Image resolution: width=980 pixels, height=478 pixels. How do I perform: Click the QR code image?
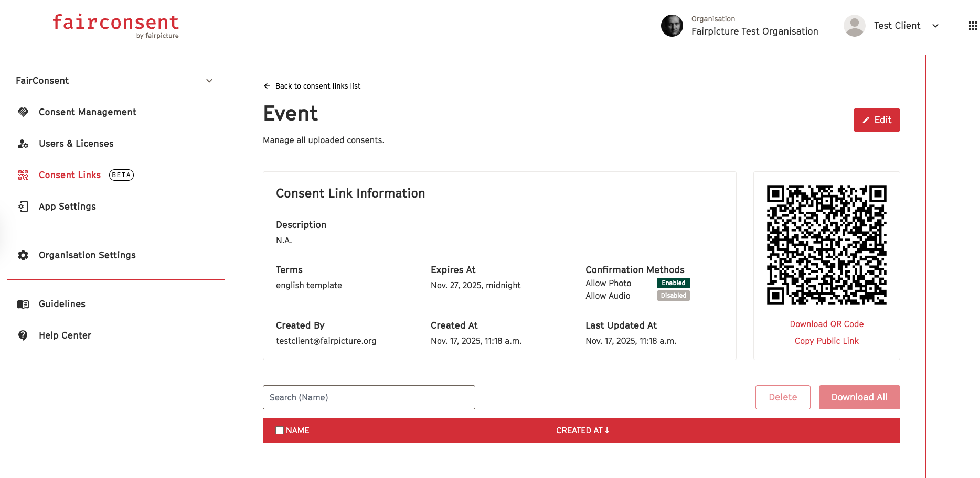(827, 245)
